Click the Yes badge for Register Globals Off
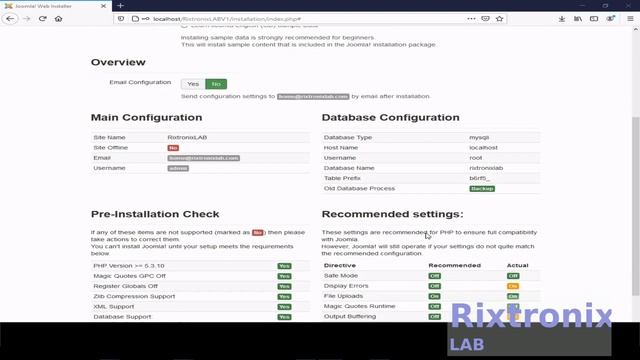 pos(284,287)
